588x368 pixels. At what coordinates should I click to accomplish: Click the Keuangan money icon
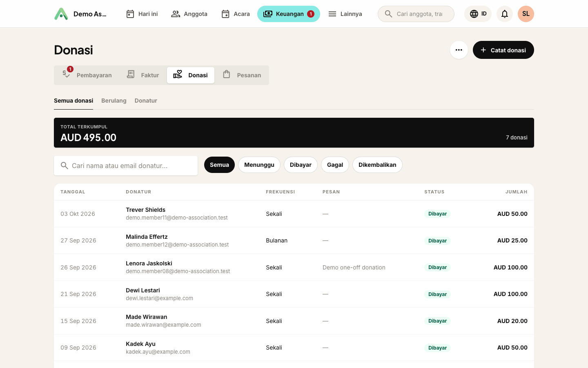pyautogui.click(x=268, y=14)
